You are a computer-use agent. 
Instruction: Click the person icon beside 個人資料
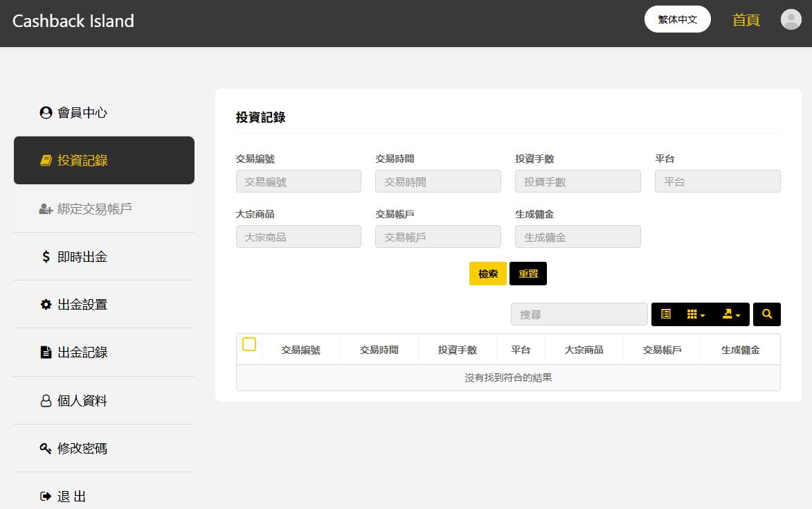coord(46,401)
